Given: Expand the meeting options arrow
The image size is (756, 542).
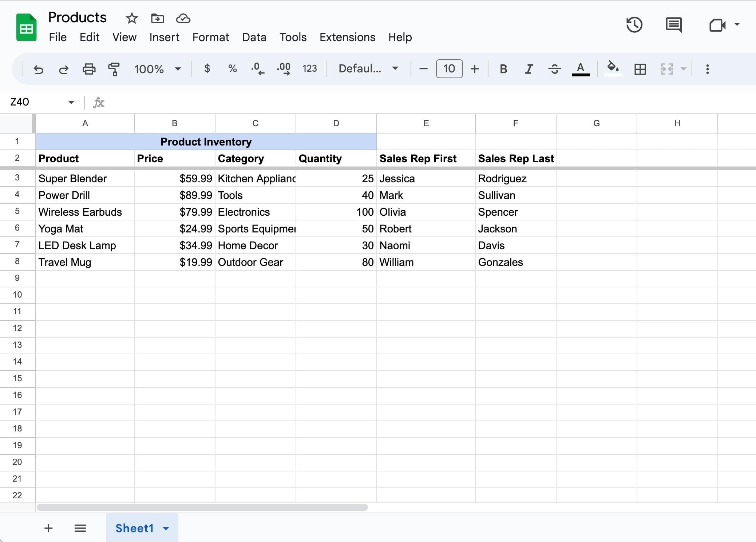Looking at the screenshot, I should (737, 24).
